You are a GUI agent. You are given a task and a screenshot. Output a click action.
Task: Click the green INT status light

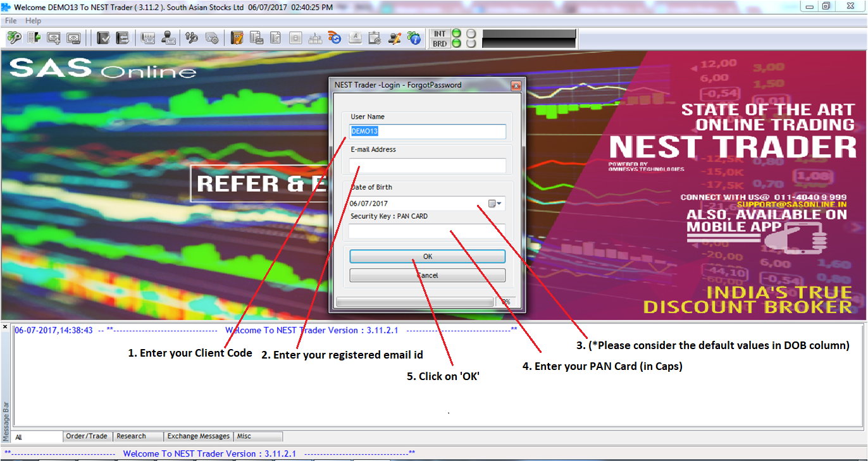point(456,34)
